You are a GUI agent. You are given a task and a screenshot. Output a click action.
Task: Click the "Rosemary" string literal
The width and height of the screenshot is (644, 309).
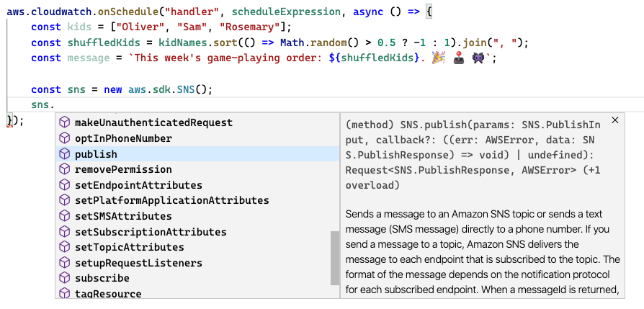coord(250,27)
